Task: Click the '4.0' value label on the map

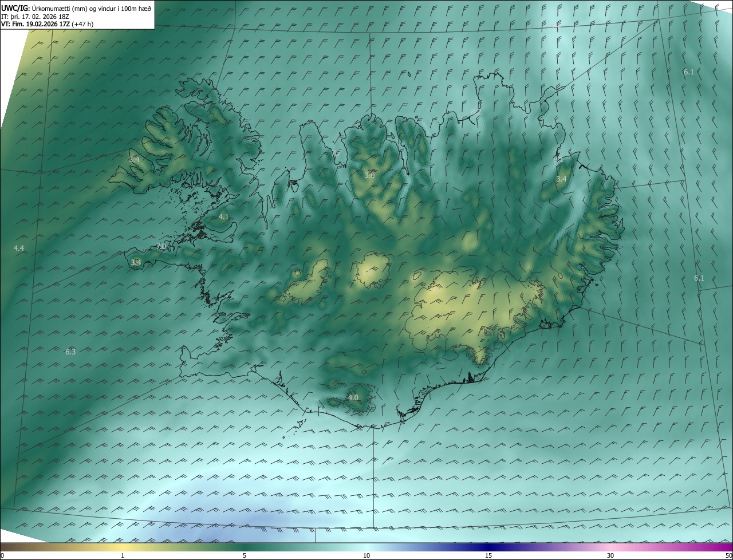Action: point(353,397)
